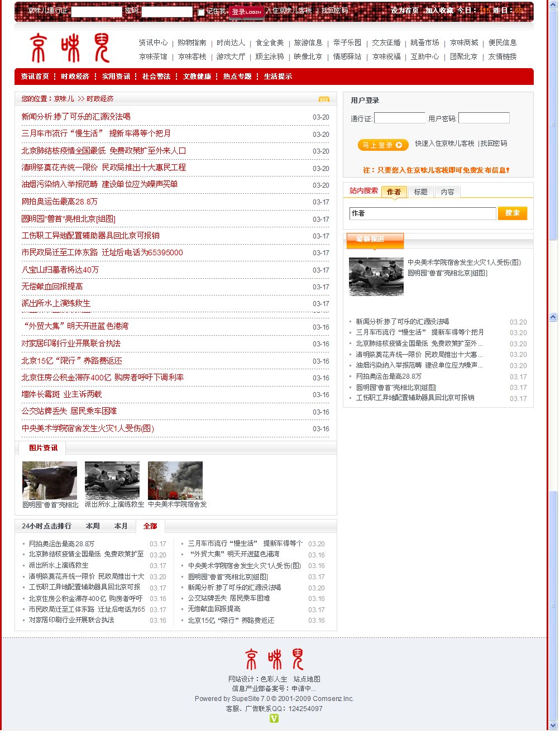Focus the 密码 field in the top bar
This screenshot has width=560, height=739.
[167, 12]
